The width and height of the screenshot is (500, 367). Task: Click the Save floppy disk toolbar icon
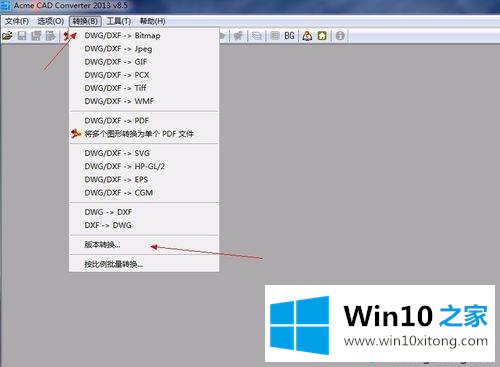pyautogui.click(x=22, y=36)
